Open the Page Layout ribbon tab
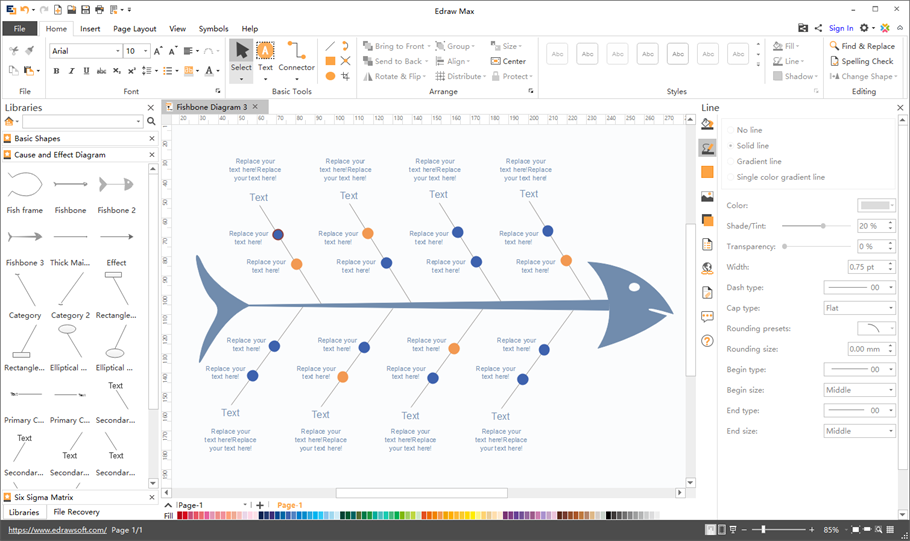 tap(134, 29)
